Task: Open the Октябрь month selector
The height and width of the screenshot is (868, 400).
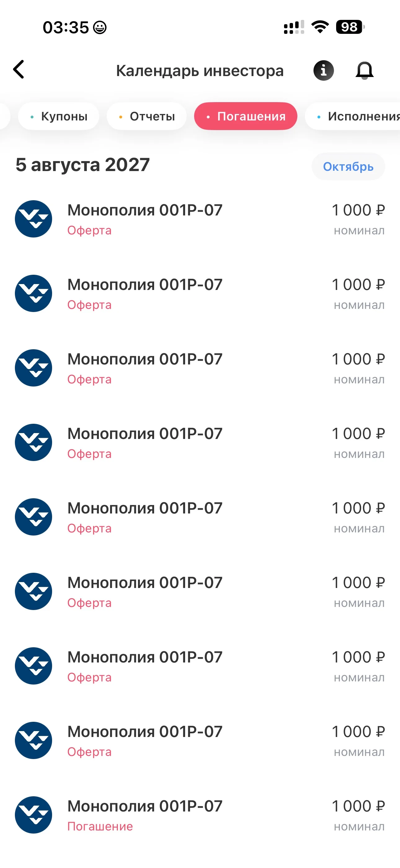Action: (x=348, y=166)
